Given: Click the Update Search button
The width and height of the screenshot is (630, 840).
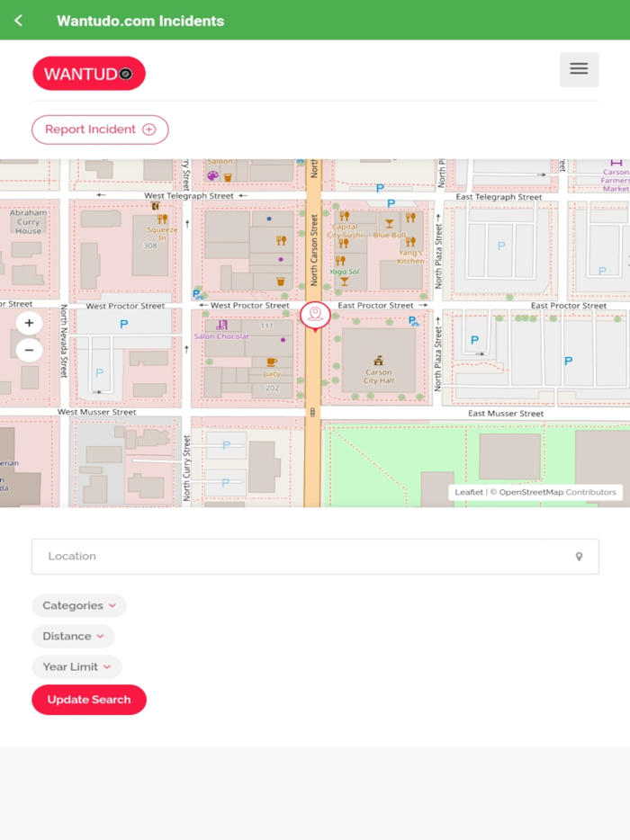Looking at the screenshot, I should click(89, 700).
